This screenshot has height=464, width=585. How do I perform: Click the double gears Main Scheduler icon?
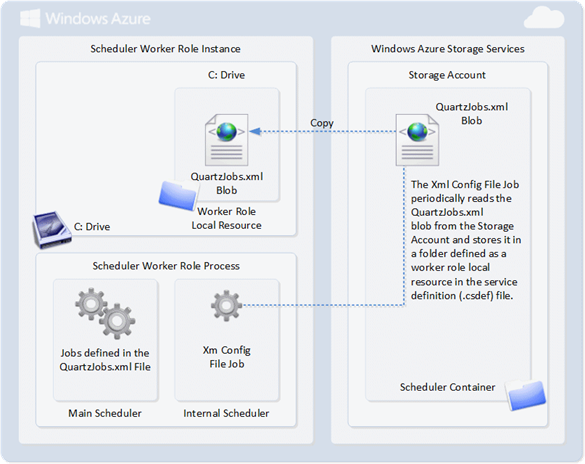coord(105,313)
